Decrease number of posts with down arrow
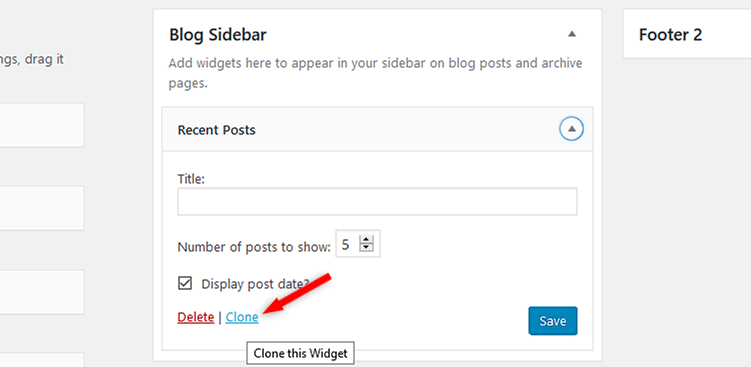This screenshot has width=751, height=367. (x=366, y=249)
